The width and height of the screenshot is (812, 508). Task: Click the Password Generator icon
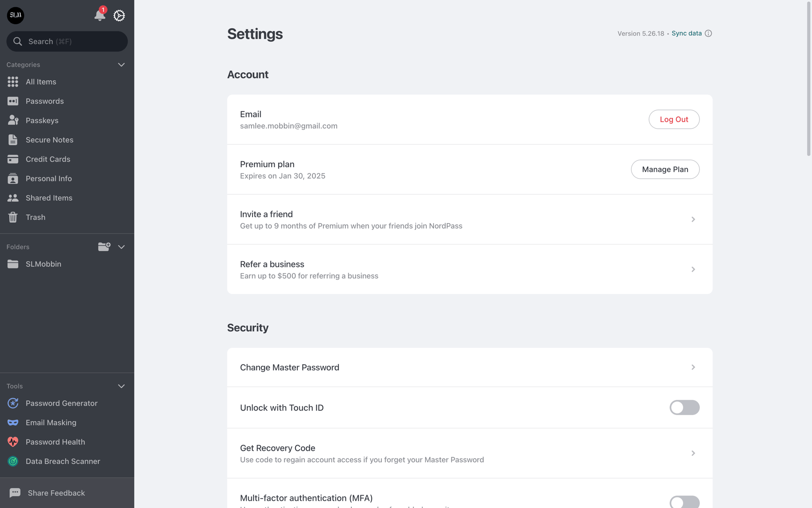(13, 403)
